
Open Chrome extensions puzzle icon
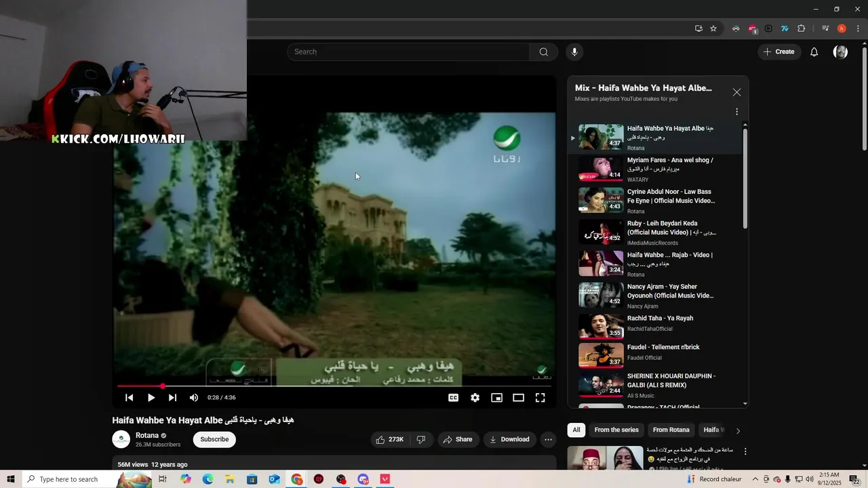(801, 28)
